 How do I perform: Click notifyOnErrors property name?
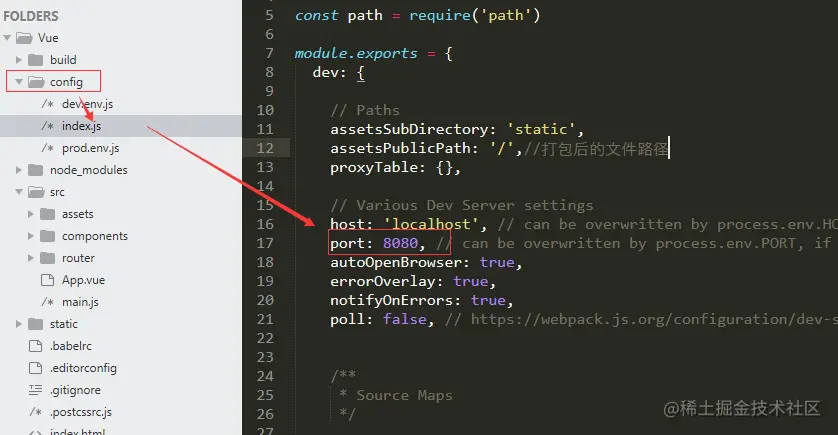(391, 300)
